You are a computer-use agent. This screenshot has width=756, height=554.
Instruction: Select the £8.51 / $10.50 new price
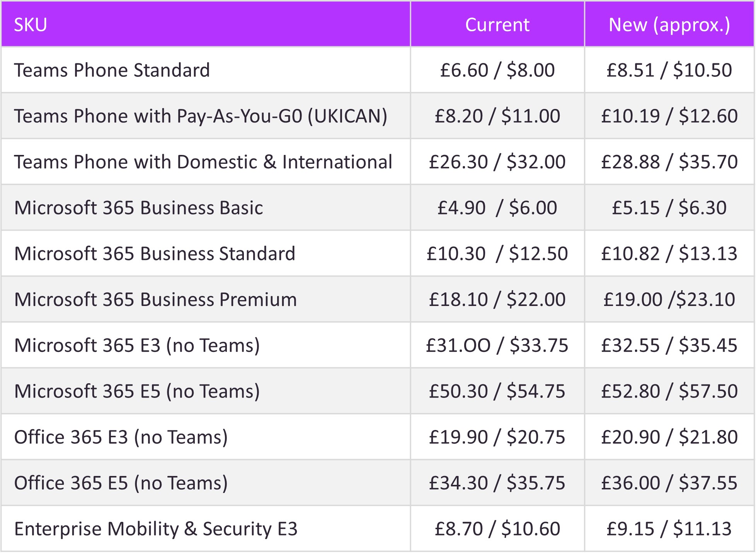pyautogui.click(x=669, y=70)
